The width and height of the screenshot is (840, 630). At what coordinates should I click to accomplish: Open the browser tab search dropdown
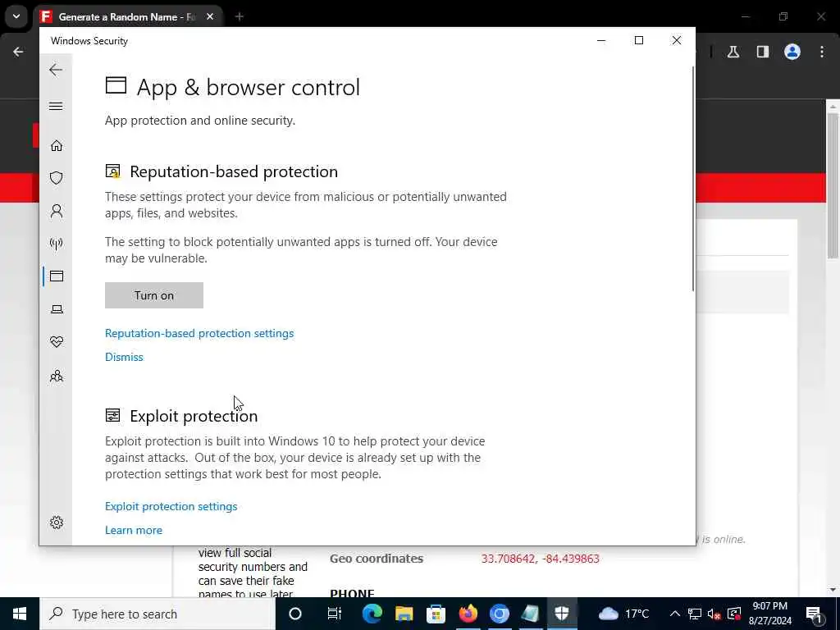[16, 16]
